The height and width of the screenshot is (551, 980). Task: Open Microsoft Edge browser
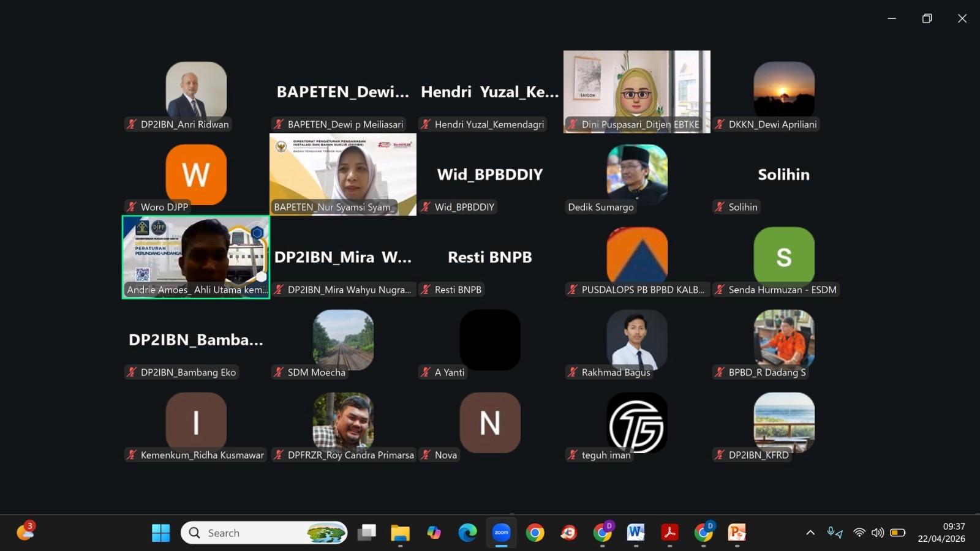pyautogui.click(x=467, y=533)
